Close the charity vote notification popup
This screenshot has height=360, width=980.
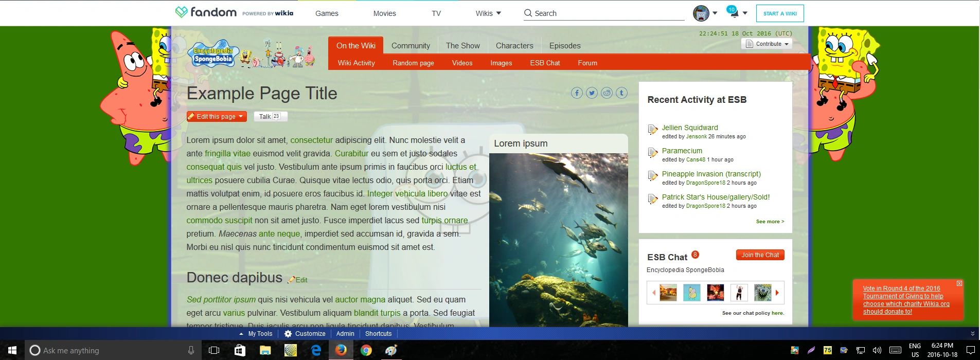[x=959, y=283]
